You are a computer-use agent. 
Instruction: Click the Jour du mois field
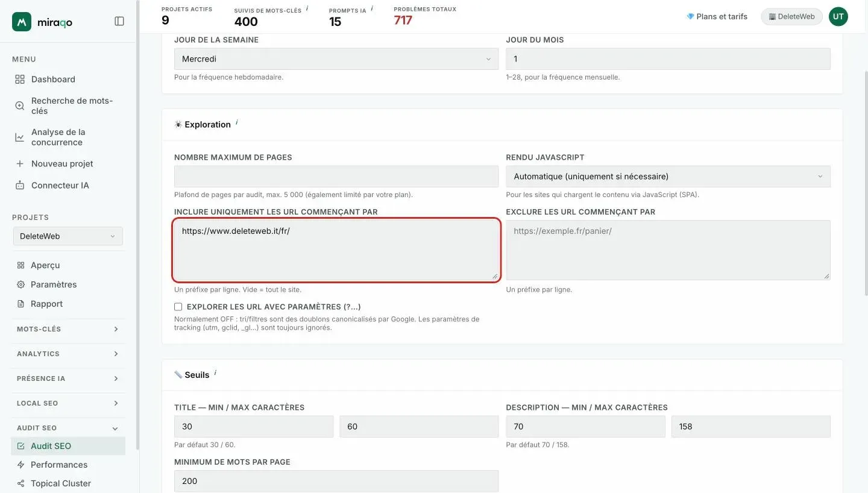[668, 59]
